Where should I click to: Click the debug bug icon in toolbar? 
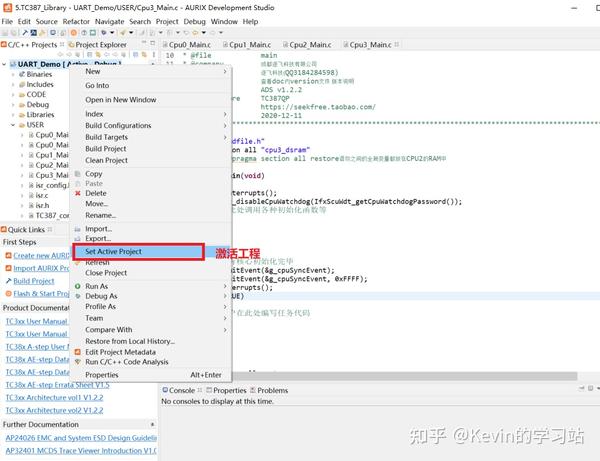104,33
